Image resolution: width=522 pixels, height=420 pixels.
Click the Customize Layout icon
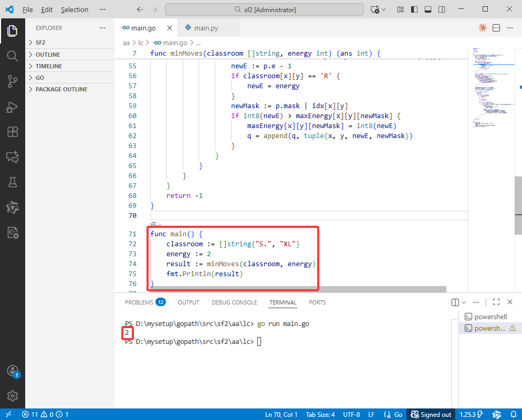(401, 9)
